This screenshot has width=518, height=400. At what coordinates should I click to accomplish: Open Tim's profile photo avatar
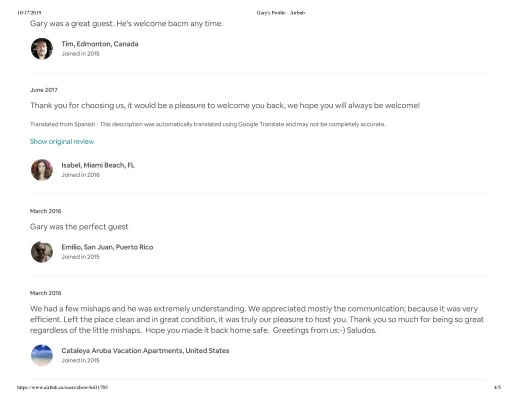42,49
